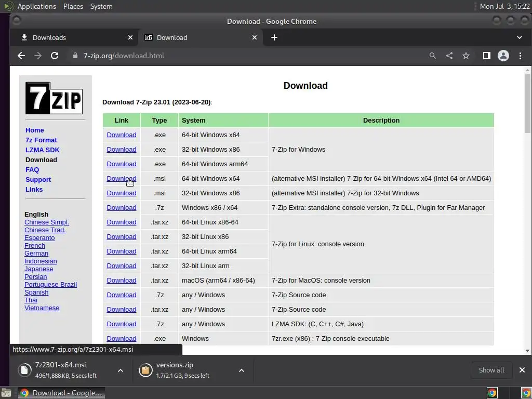Download the LZMA SDK .7z file
The width and height of the screenshot is (532, 399).
click(122, 324)
